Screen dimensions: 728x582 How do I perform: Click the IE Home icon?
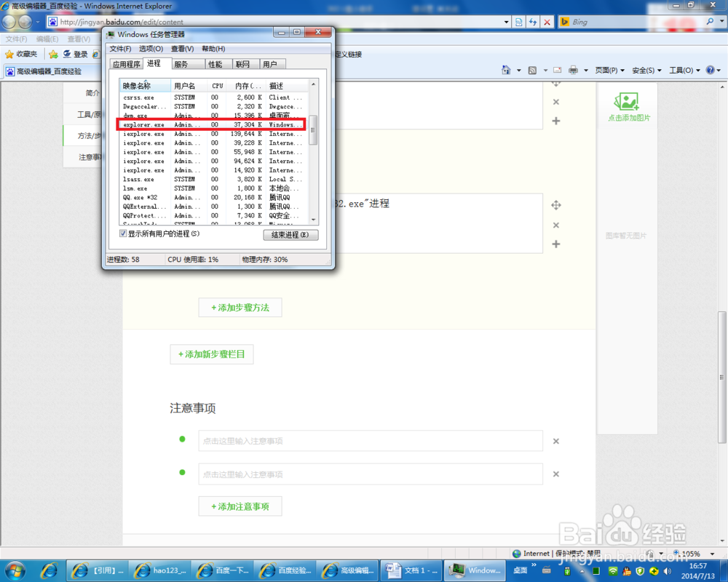(x=506, y=70)
